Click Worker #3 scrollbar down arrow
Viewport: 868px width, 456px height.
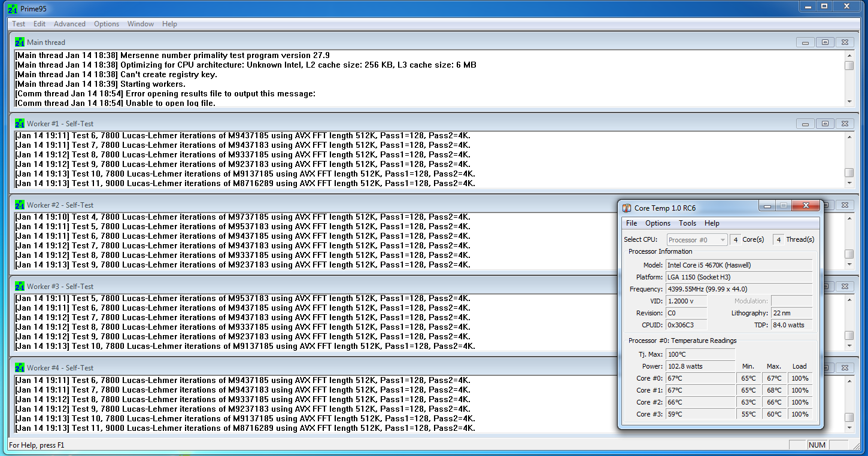coord(849,345)
